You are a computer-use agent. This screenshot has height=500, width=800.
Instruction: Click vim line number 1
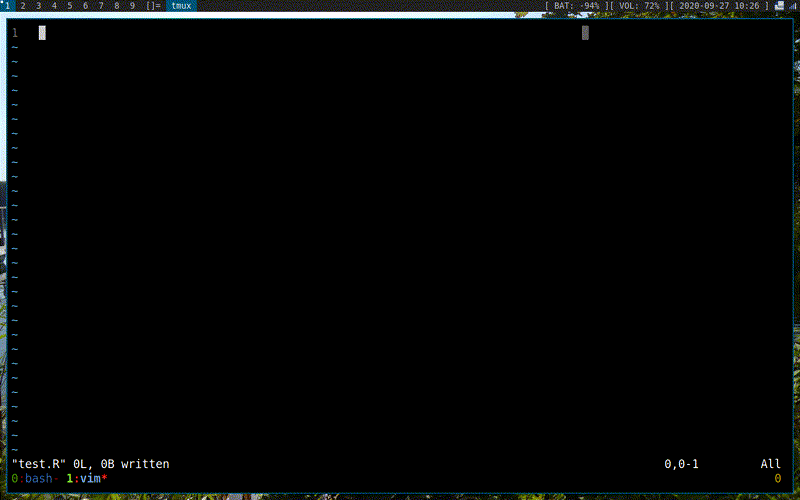(x=15, y=33)
